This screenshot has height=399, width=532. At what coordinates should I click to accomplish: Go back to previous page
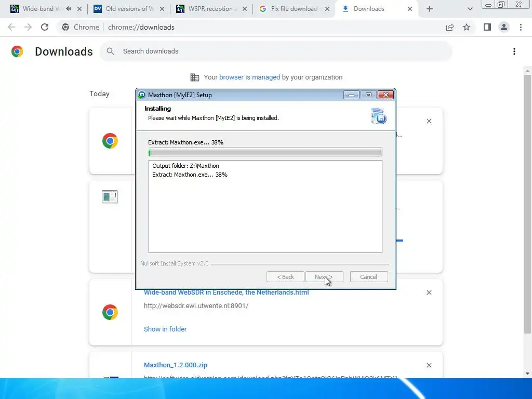(11, 27)
